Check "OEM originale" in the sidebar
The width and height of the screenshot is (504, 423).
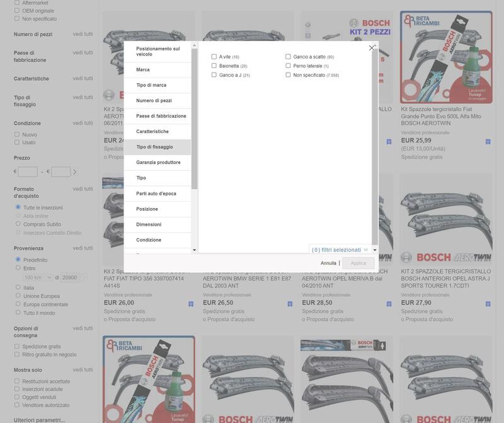(x=17, y=11)
